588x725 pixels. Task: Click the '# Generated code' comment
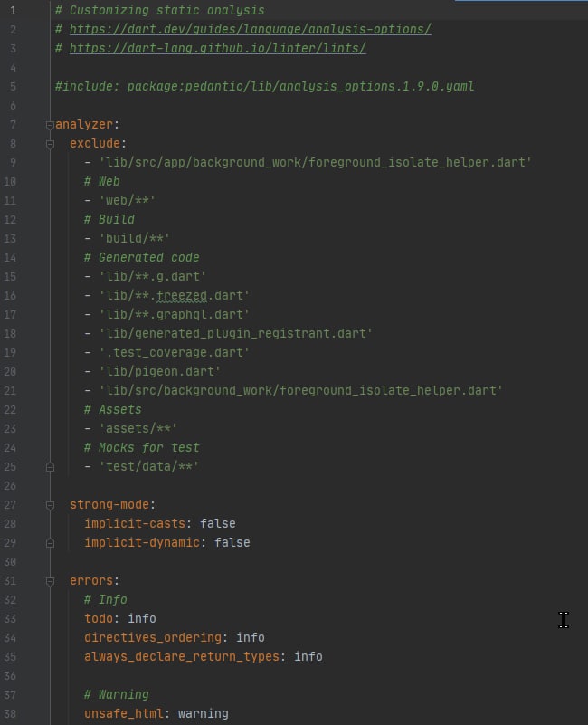[x=141, y=258]
